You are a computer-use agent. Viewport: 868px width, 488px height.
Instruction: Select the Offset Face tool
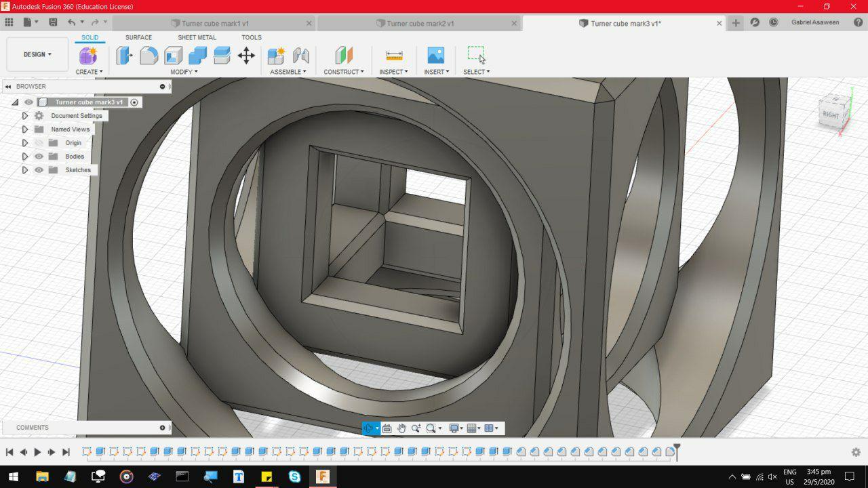222,56
